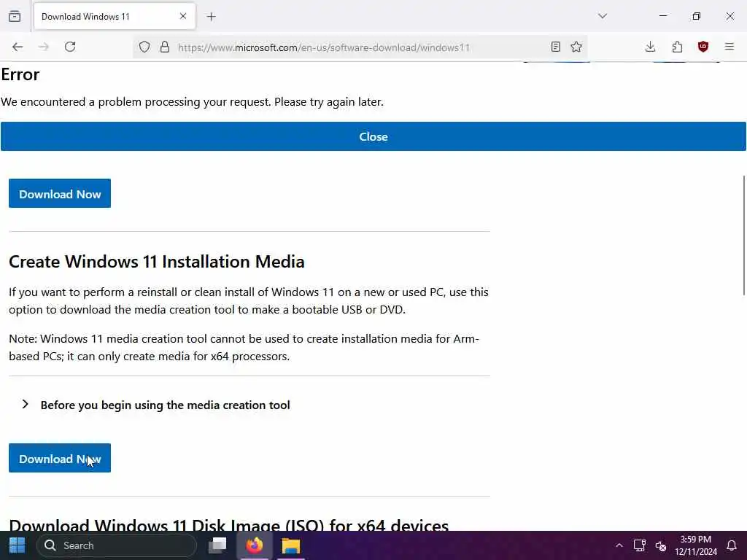Screen dimensions: 747x560
Task: View site security padlock information
Action: point(165,47)
